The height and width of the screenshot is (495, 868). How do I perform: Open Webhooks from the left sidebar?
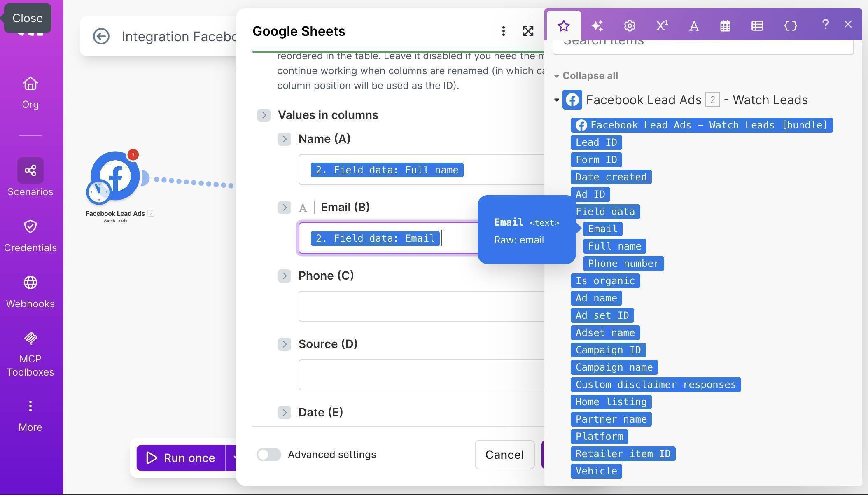tap(30, 290)
